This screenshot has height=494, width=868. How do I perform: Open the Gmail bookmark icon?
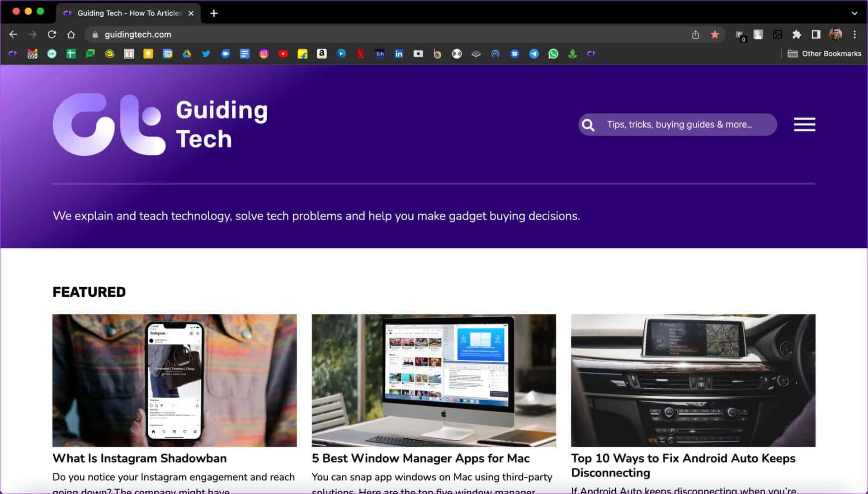(x=33, y=54)
